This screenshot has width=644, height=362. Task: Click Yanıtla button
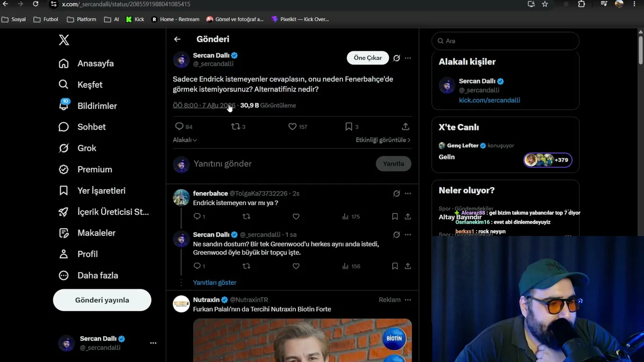pyautogui.click(x=393, y=163)
